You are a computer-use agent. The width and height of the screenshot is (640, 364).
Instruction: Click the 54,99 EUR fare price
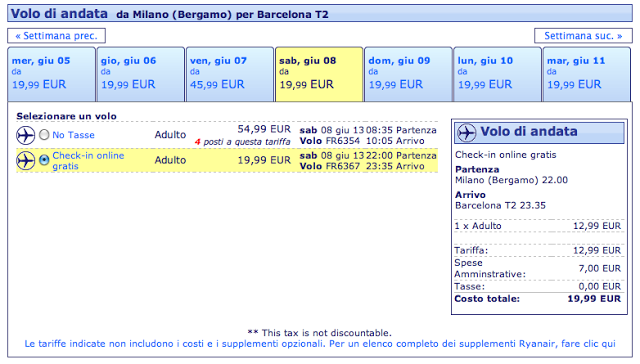[x=264, y=129]
